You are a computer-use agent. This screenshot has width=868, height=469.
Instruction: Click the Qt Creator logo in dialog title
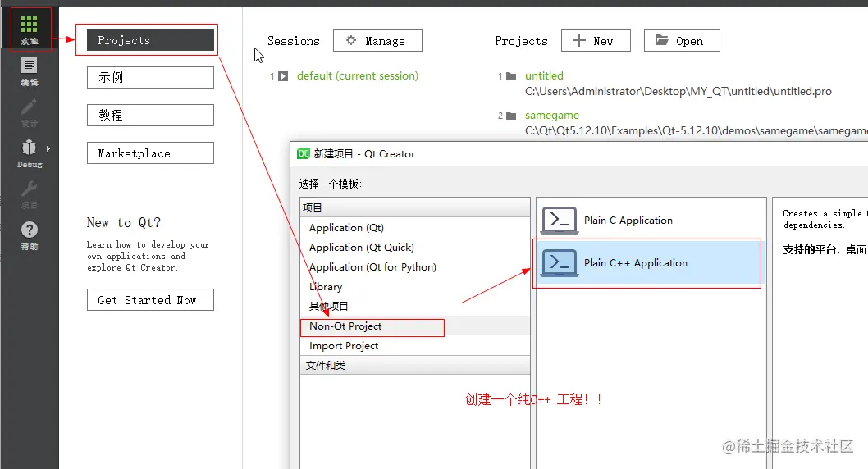(x=304, y=154)
